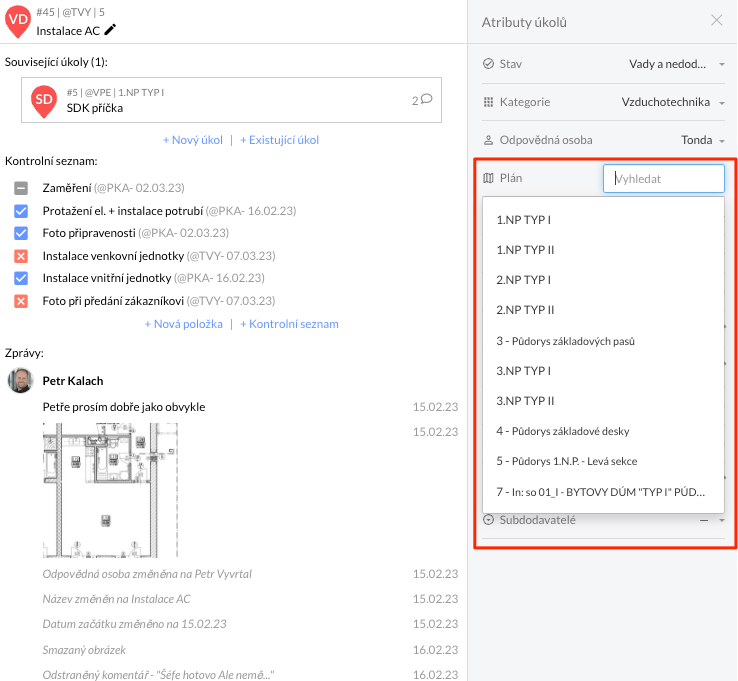Click the Stav checkmark icon
This screenshot has height=681, width=738.
click(x=488, y=64)
